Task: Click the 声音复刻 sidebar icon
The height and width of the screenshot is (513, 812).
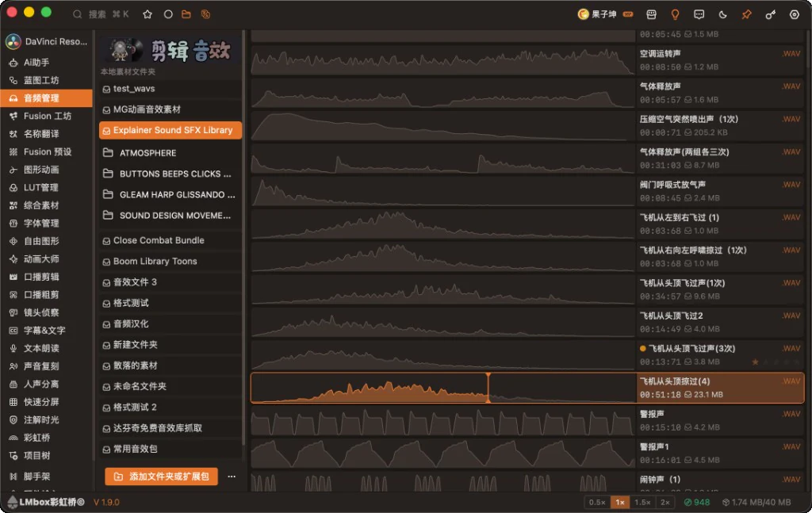Action: coord(13,366)
